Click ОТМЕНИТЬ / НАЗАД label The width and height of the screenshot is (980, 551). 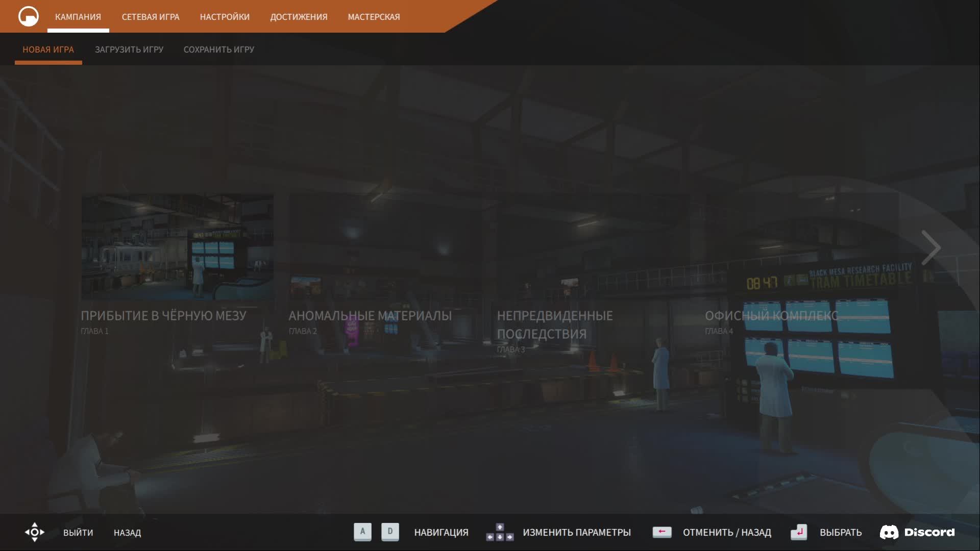point(727,533)
